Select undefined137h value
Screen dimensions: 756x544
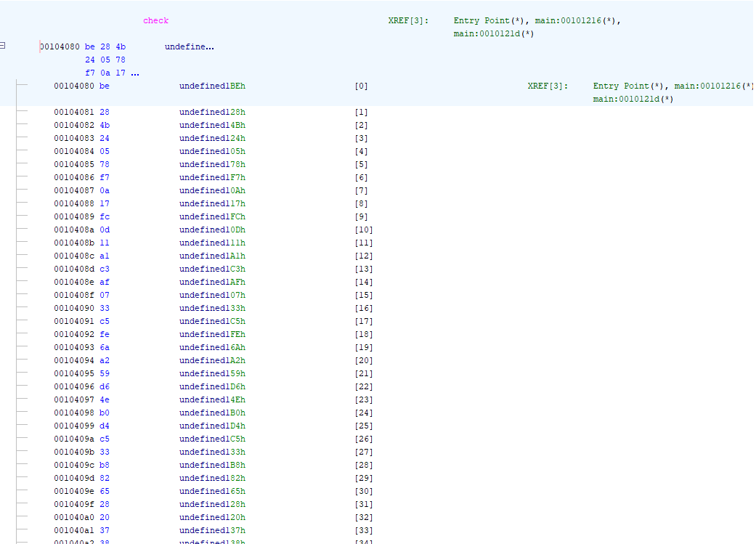click(212, 530)
